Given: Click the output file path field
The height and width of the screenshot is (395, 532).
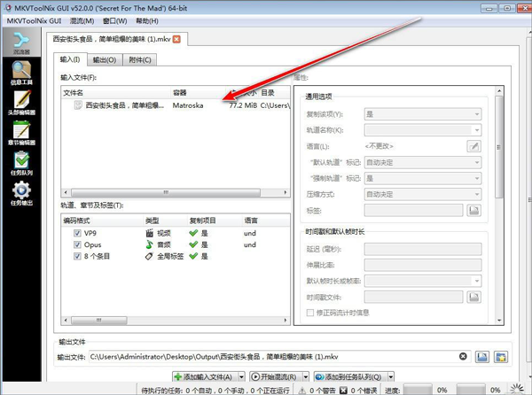Looking at the screenshot, I should (279, 357).
